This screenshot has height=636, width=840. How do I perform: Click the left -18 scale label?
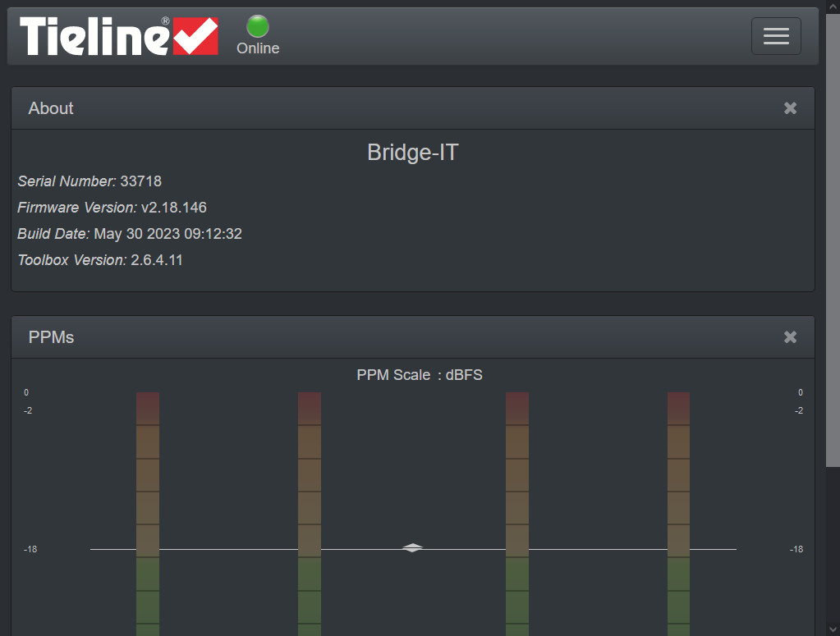30,549
